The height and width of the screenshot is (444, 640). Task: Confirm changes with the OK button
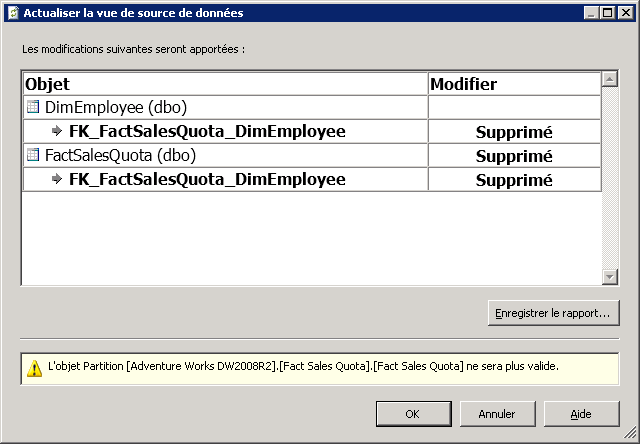(x=413, y=414)
